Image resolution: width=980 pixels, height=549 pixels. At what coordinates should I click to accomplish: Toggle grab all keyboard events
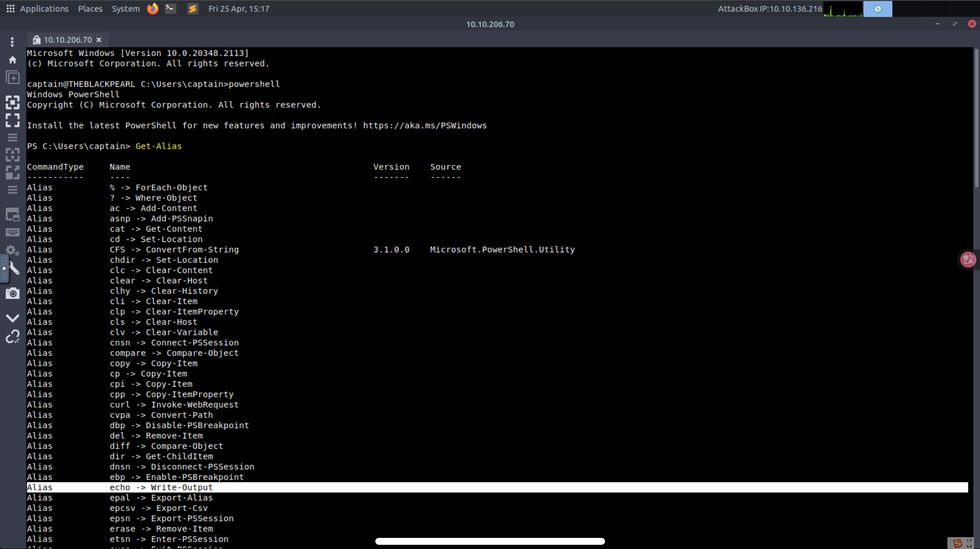click(x=12, y=232)
